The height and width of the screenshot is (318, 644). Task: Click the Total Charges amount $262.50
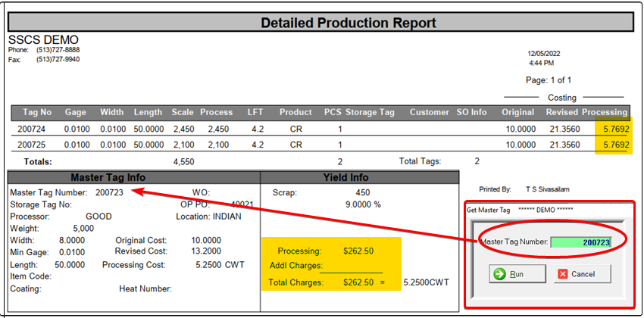pos(358,282)
